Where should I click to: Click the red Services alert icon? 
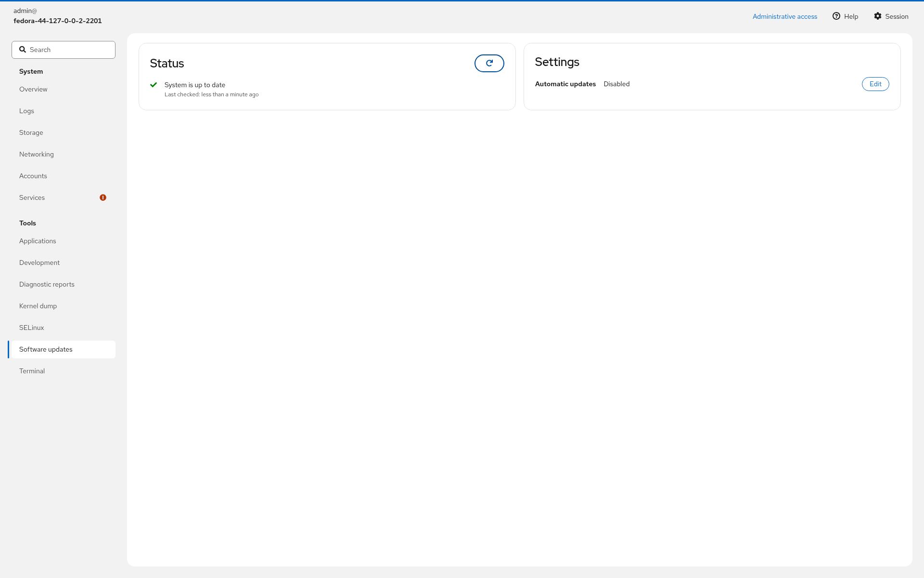(103, 197)
